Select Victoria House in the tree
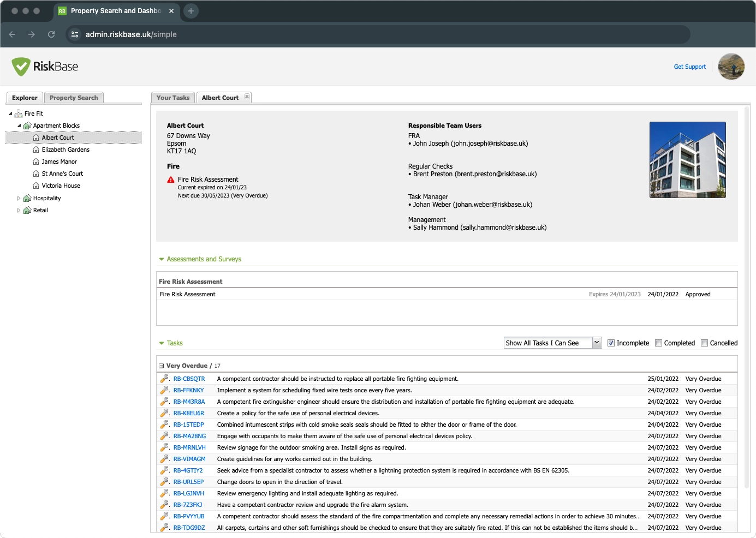756x538 pixels. (x=61, y=186)
